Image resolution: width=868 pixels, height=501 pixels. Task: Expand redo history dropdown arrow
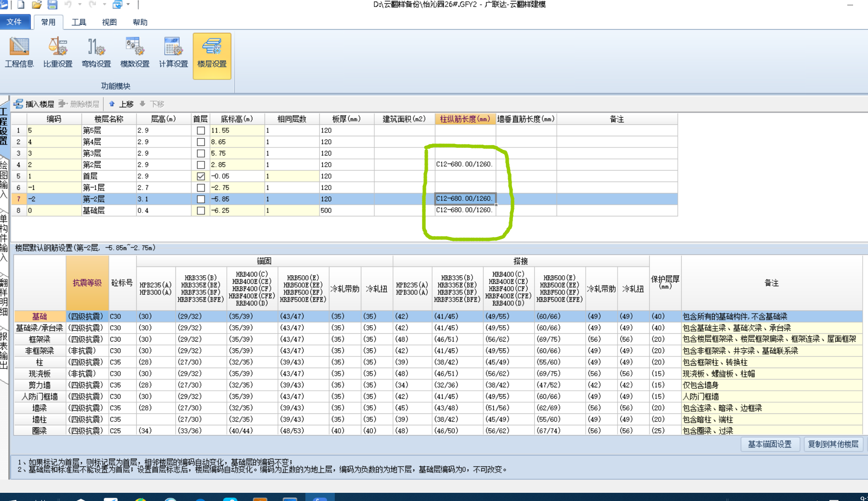[x=104, y=5]
